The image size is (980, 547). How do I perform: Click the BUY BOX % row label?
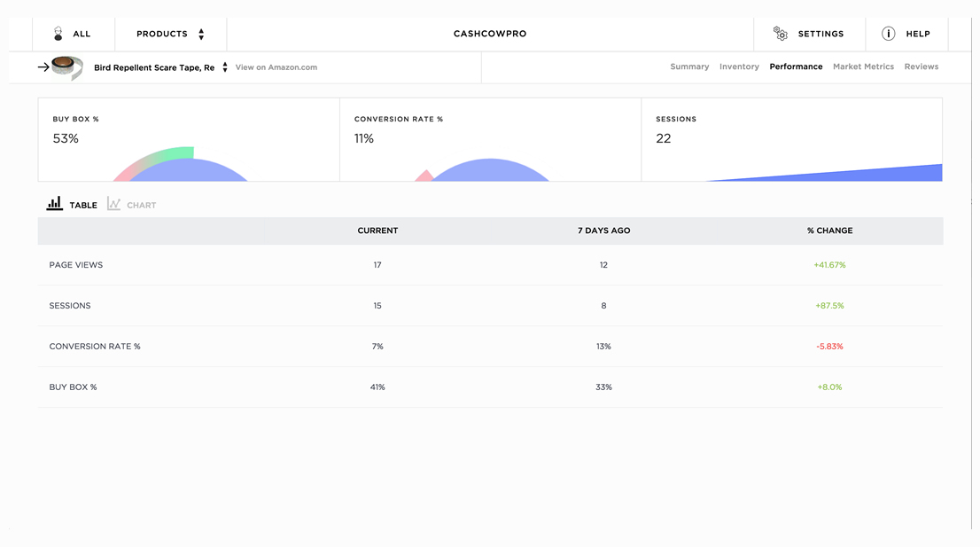(x=74, y=387)
